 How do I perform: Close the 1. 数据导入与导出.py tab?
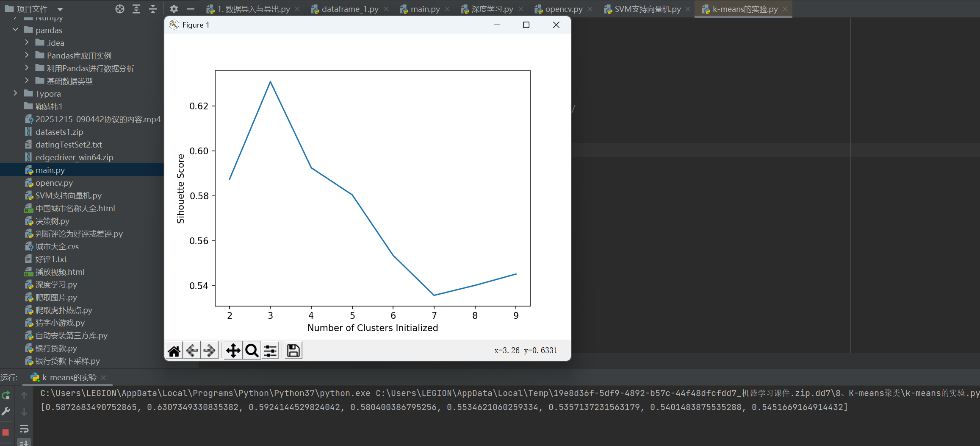point(298,9)
